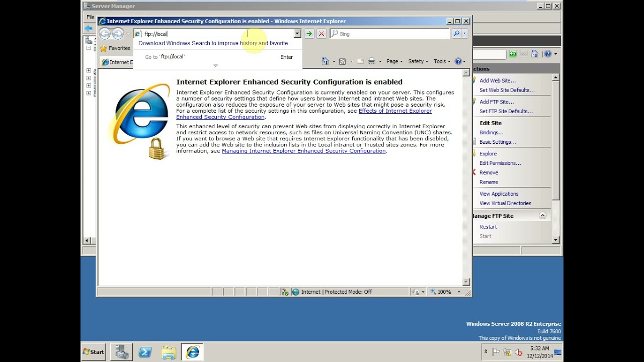Screen dimensions: 644x362
Task: Click the IE Back navigation button
Action: [105, 34]
